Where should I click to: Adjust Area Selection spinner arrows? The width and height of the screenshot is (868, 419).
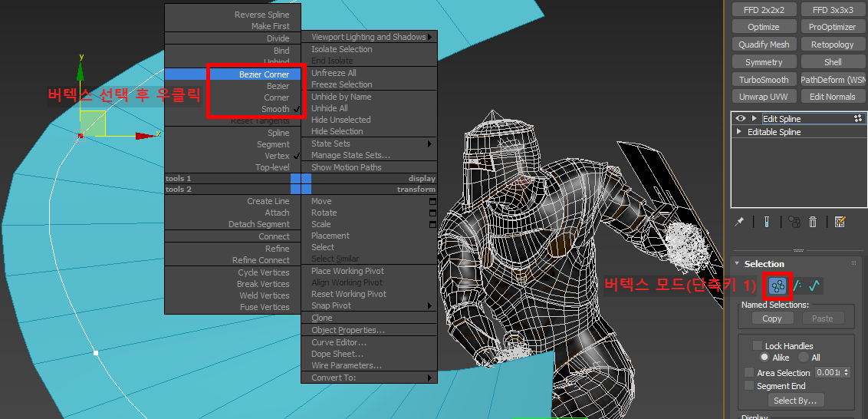coord(845,372)
